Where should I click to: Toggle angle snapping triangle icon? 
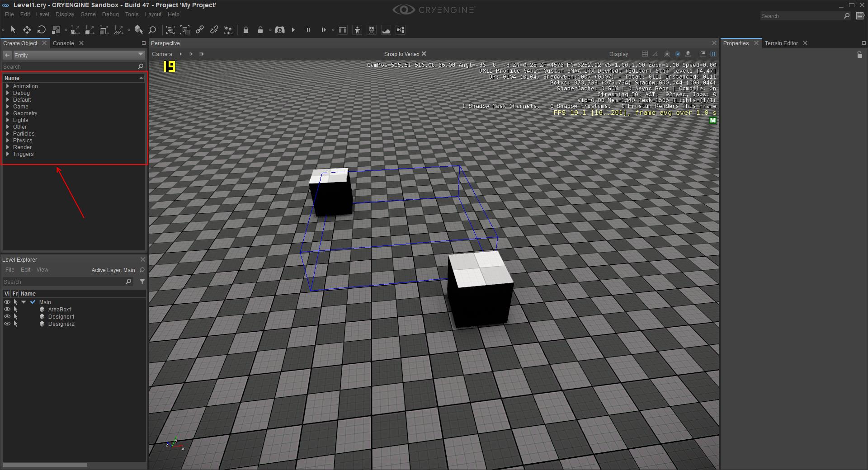coord(656,54)
